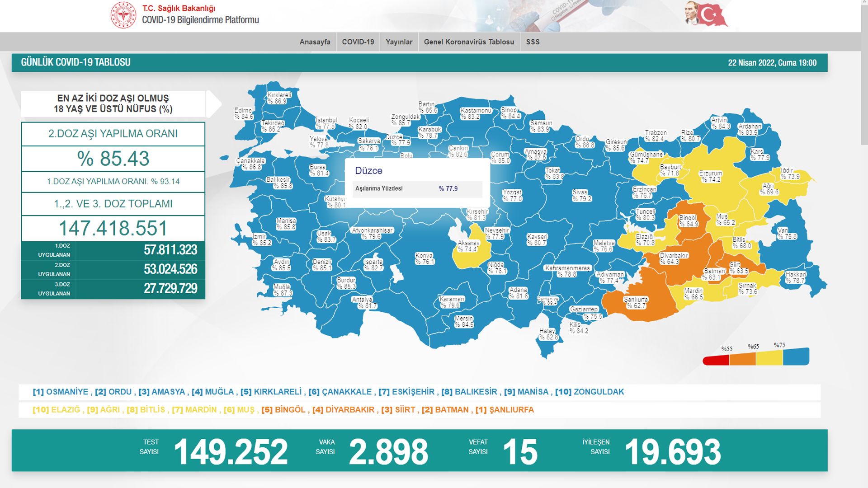
Task: Click OSMANİYE in the top-ten list
Action: pos(67,392)
